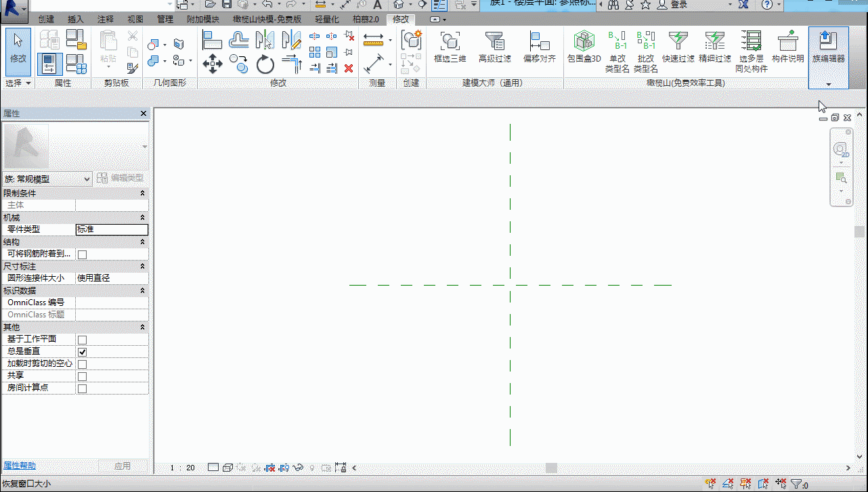This screenshot has width=868, height=492.
Task: Open the 族: 常规模型 type dropdown
Action: pos(47,179)
